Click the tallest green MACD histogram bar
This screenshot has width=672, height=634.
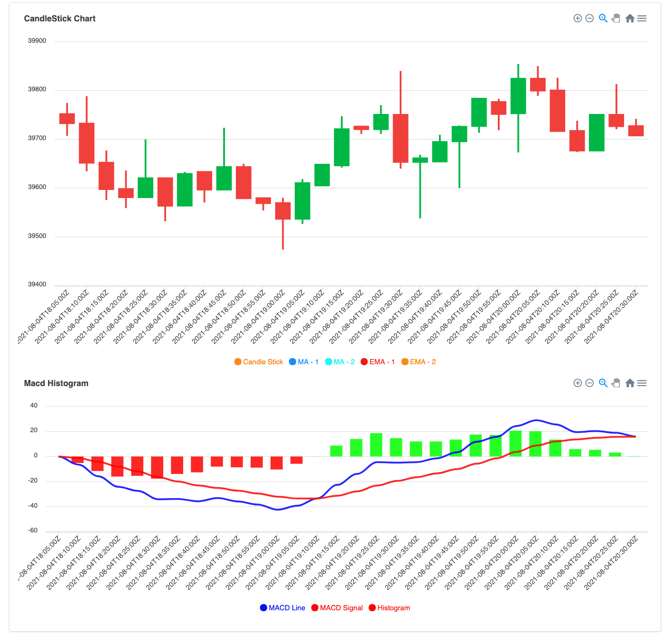[516, 444]
